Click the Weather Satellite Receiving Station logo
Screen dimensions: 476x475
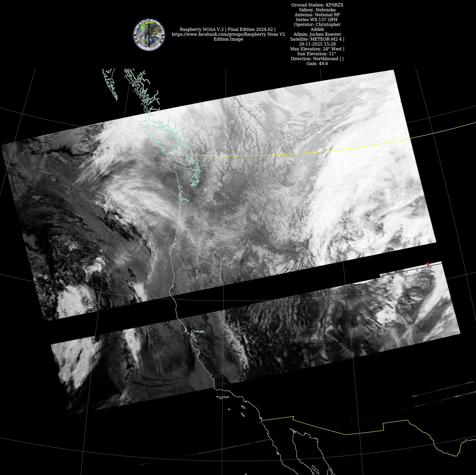point(149,35)
